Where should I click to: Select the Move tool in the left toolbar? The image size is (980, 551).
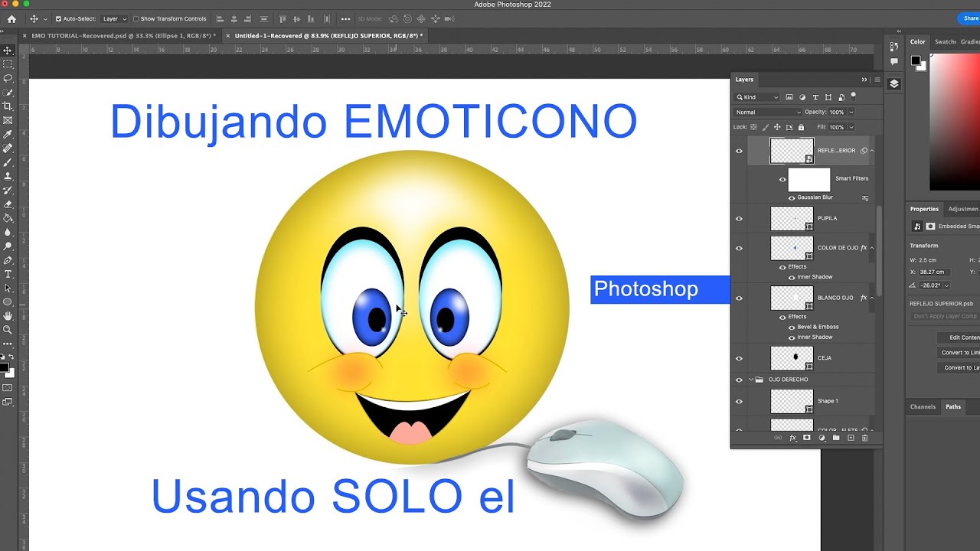8,51
